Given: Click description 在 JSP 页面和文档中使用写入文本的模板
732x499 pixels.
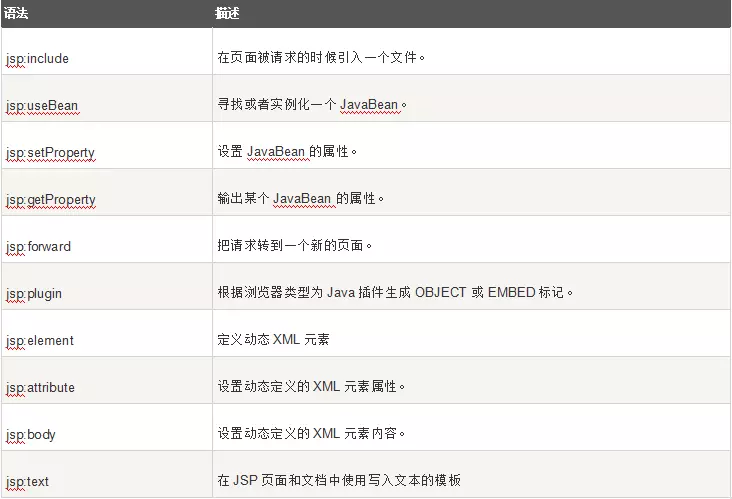Looking at the screenshot, I should [x=339, y=480].
